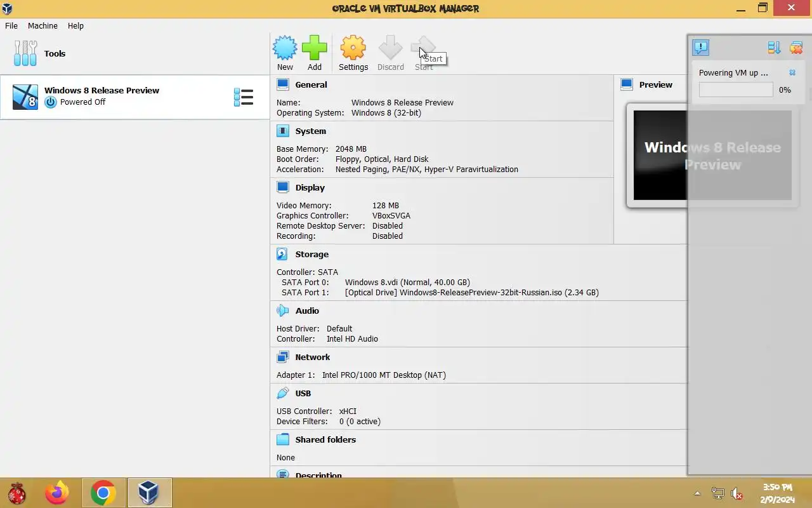Select the Windows 8 Release Preview VM entry
Image resolution: width=812 pixels, height=508 pixels.
tap(135, 97)
